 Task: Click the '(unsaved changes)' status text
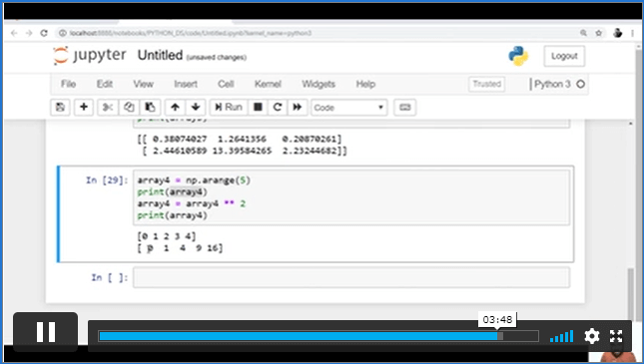pyautogui.click(x=217, y=58)
